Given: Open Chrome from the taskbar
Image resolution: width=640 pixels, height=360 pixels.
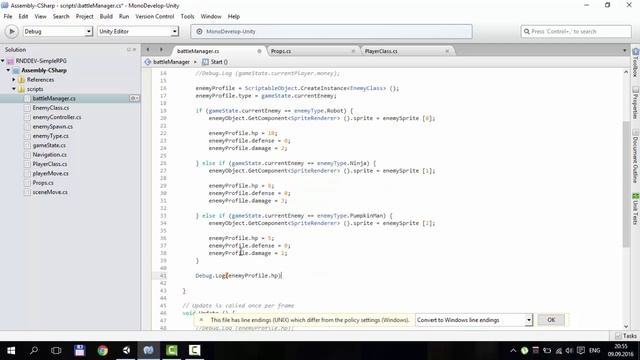Looking at the screenshot, I should (102, 351).
